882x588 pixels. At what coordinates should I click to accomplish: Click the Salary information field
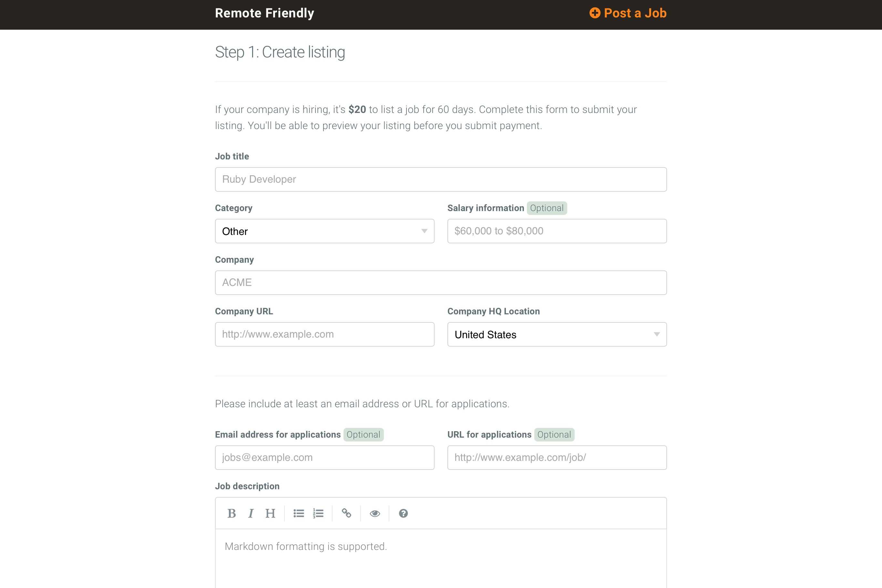557,231
